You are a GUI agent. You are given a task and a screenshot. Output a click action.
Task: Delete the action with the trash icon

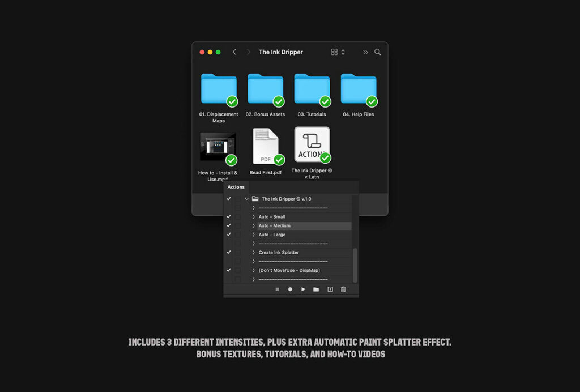tap(343, 289)
